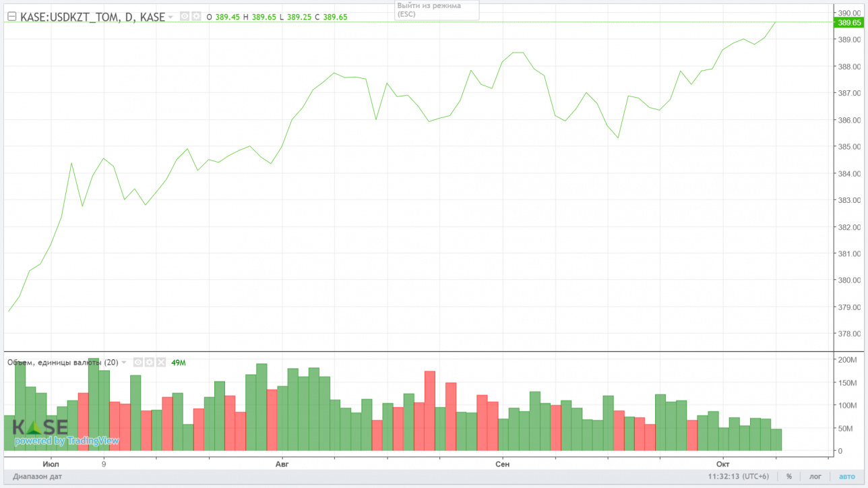The height and width of the screenshot is (488, 868).
Task: Hide the USDKZT_TOM series with eye icon
Action: coord(185,17)
